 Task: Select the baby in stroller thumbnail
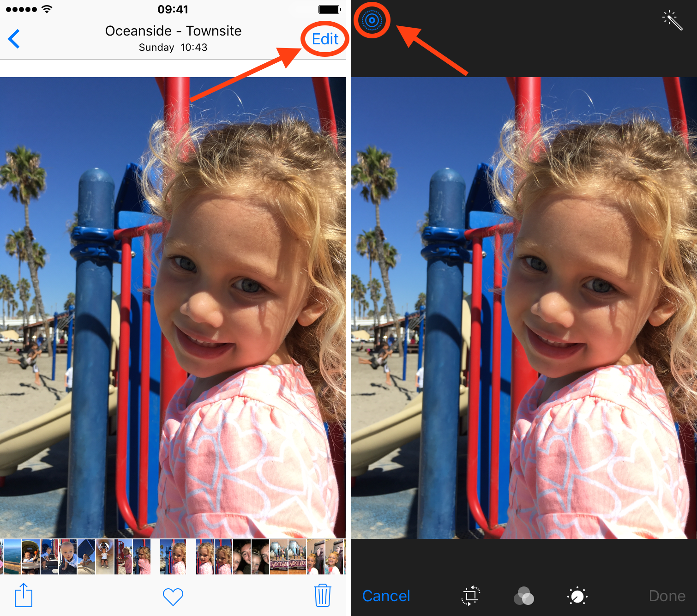click(31, 557)
